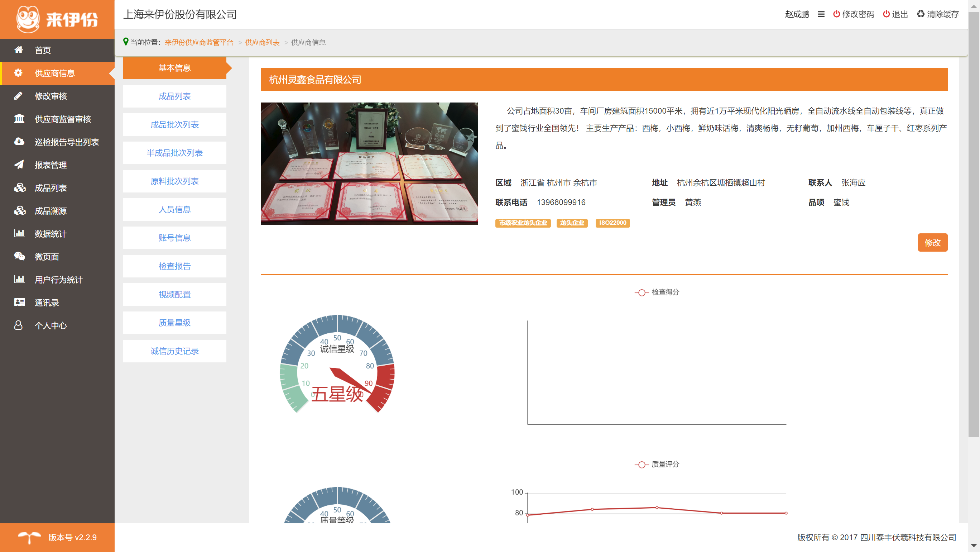Open the 诚信历史记录 tab
This screenshot has width=980, height=552.
175,351
